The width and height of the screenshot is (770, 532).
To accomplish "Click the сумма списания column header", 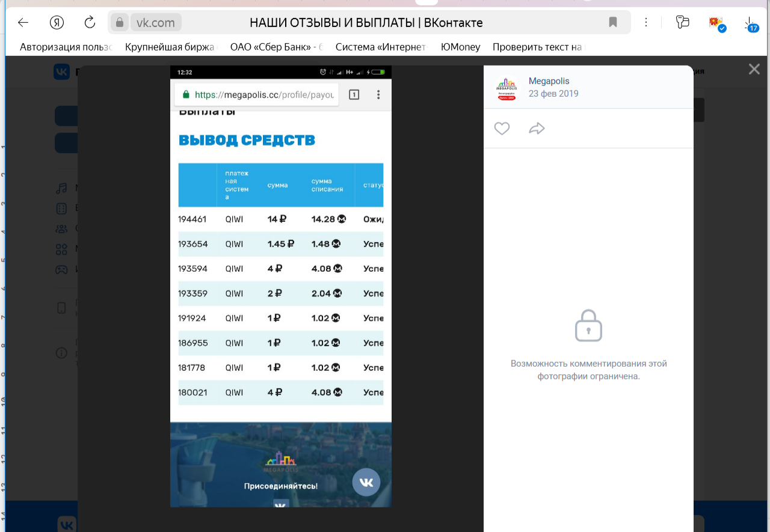I will (327, 185).
